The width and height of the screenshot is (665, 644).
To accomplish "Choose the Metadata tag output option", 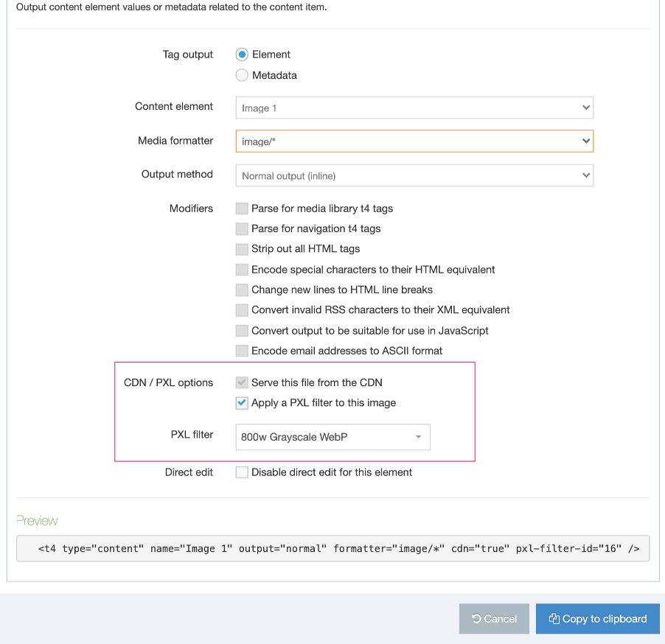I will tap(242, 75).
